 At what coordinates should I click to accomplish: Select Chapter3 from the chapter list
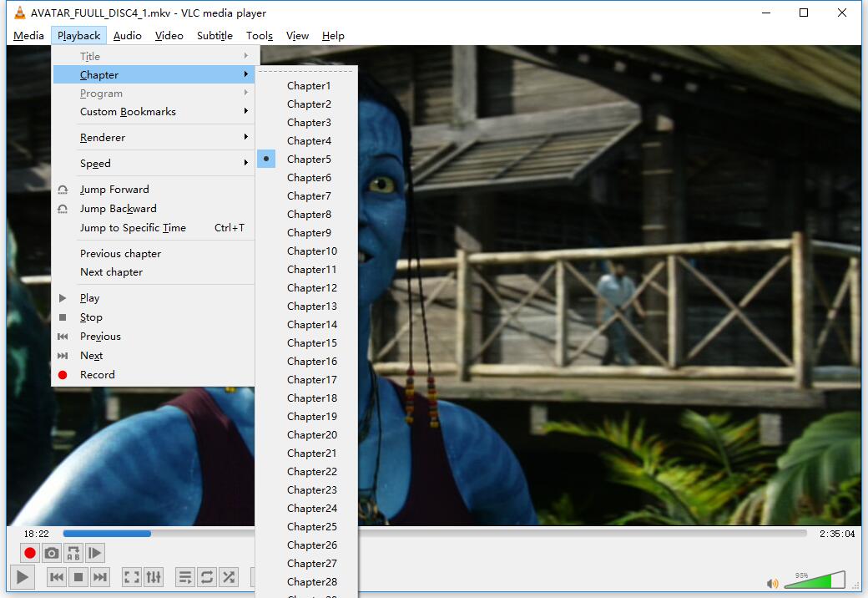[x=307, y=123]
